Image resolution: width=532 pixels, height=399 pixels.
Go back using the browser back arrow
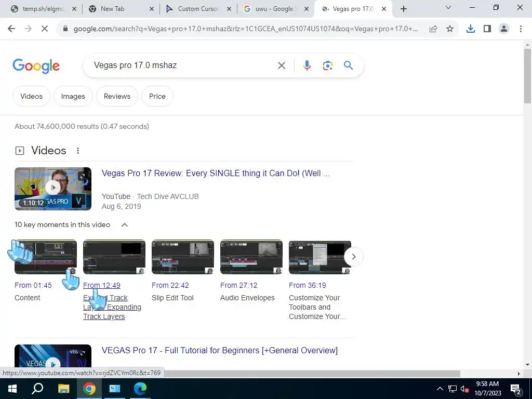(x=11, y=29)
